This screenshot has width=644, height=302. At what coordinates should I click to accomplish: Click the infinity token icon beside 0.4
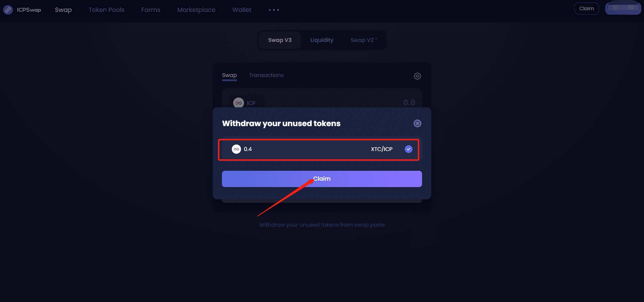[x=236, y=149]
